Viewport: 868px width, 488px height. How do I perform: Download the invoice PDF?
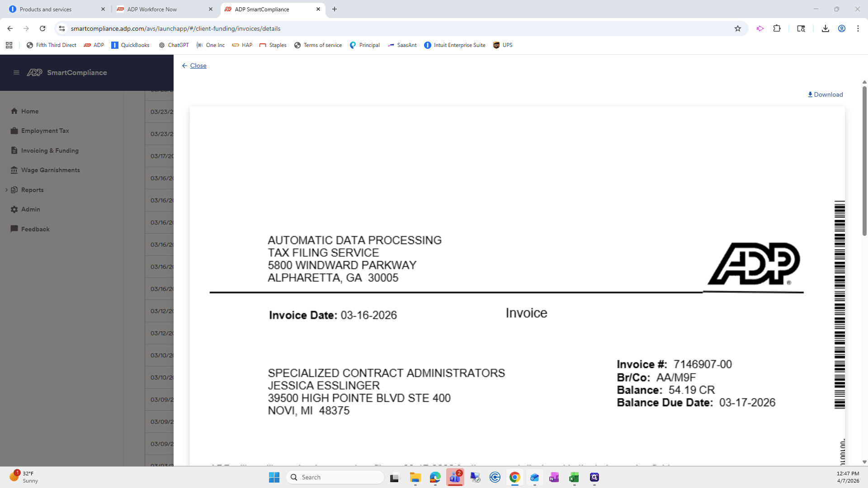tap(825, 94)
